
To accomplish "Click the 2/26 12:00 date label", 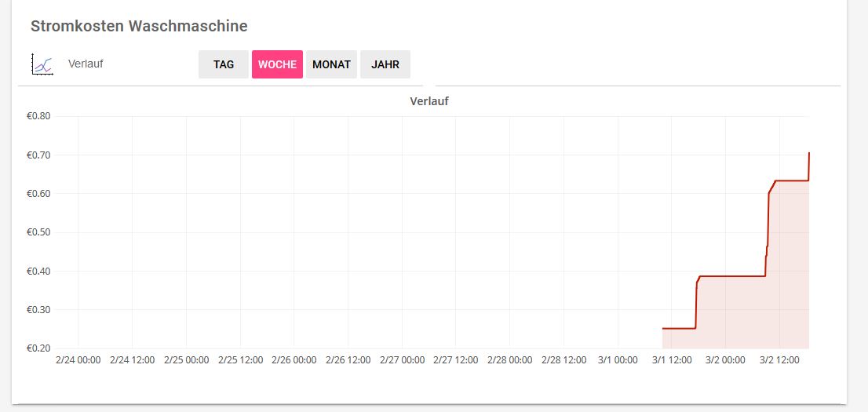I will point(348,360).
